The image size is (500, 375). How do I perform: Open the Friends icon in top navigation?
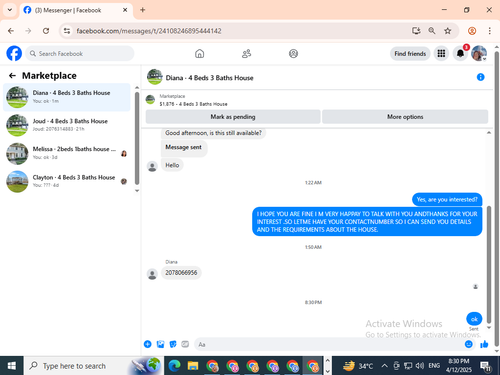pos(246,54)
